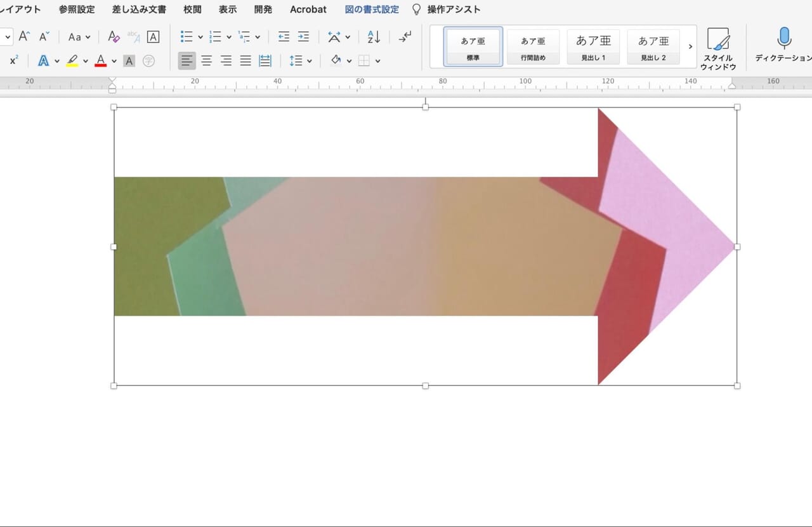Apply the 行間詰め style
This screenshot has width=812, height=527.
533,47
